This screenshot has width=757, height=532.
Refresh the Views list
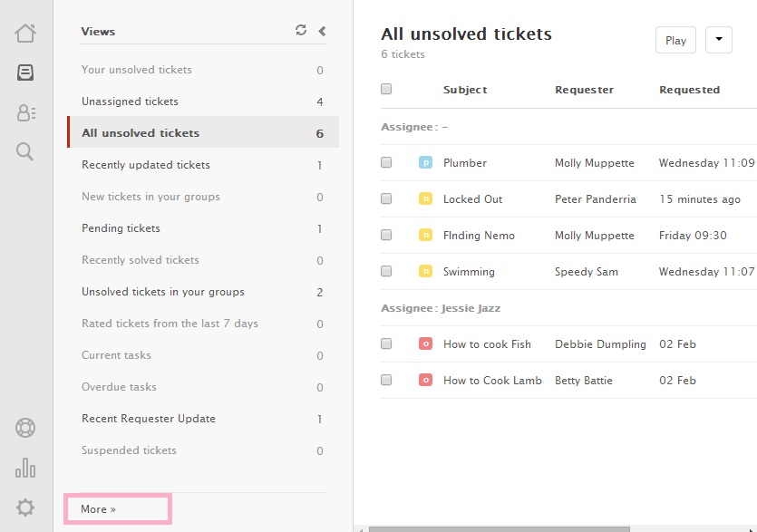(301, 30)
